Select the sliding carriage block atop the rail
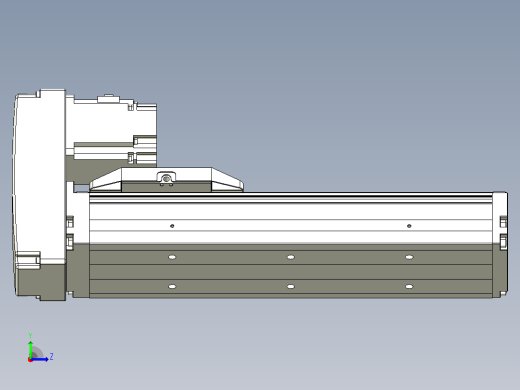 pos(166,180)
